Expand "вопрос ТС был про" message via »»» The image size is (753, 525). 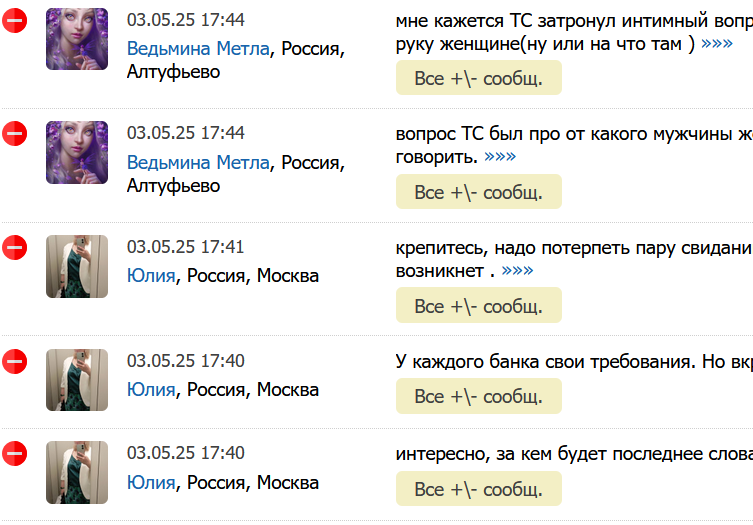(500, 157)
